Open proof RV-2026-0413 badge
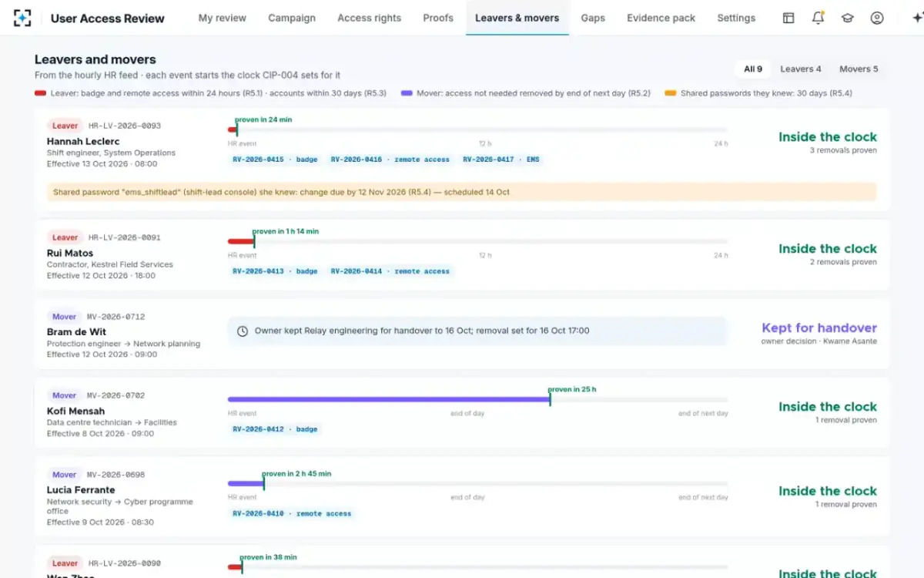924x578 pixels. pyautogui.click(x=275, y=271)
